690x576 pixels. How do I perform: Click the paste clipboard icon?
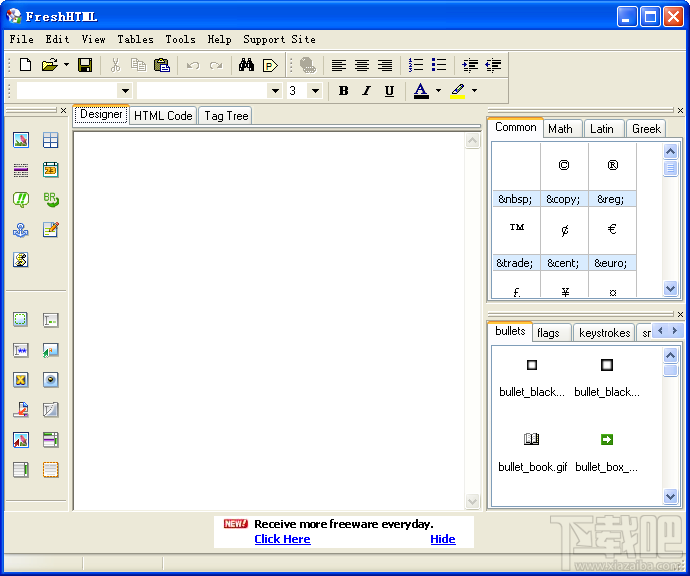pyautogui.click(x=162, y=65)
